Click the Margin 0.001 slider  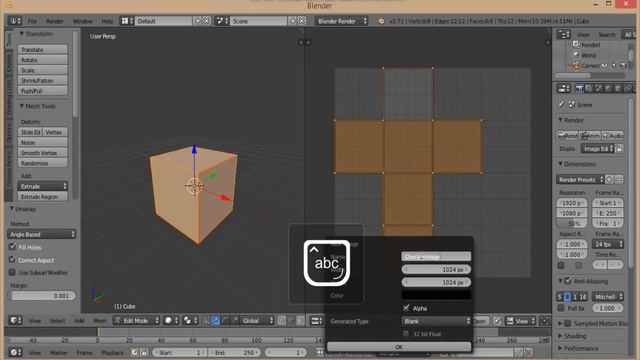pos(42,296)
